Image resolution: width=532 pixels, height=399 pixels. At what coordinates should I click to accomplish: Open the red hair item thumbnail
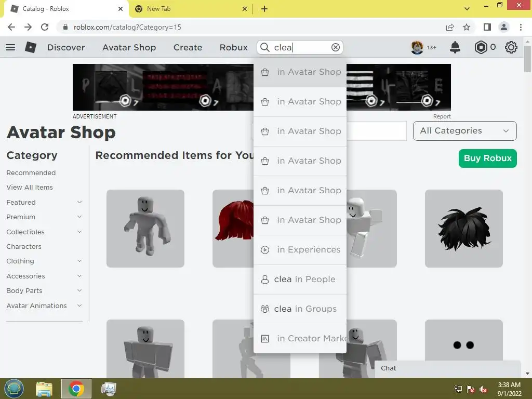click(233, 229)
